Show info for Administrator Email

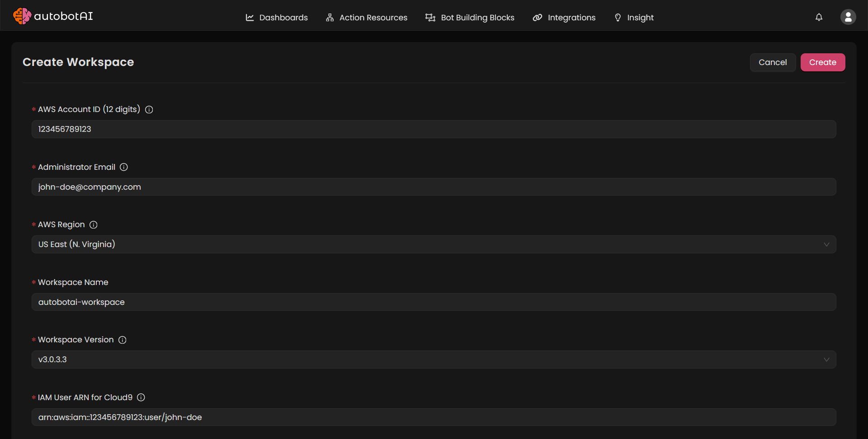(124, 167)
